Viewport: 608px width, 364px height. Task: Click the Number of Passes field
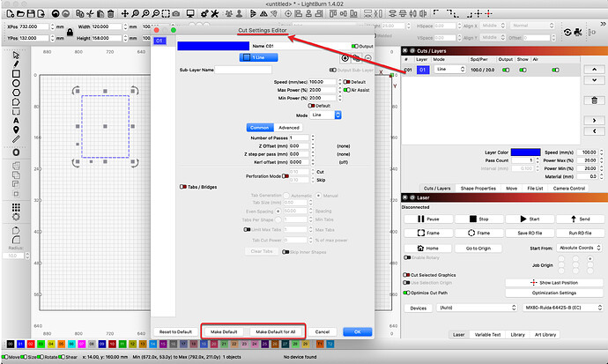(300, 137)
